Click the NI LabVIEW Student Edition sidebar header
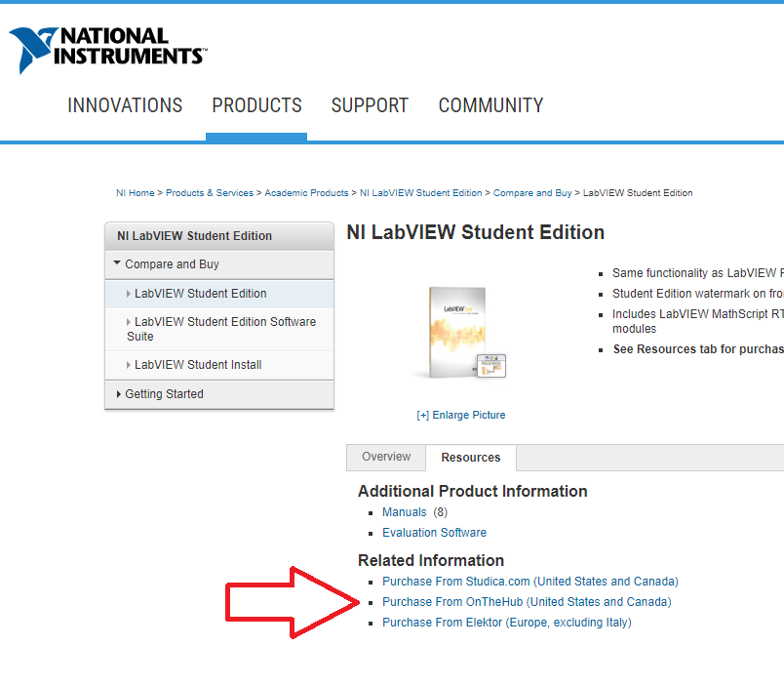The width and height of the screenshot is (784, 686). [x=219, y=236]
